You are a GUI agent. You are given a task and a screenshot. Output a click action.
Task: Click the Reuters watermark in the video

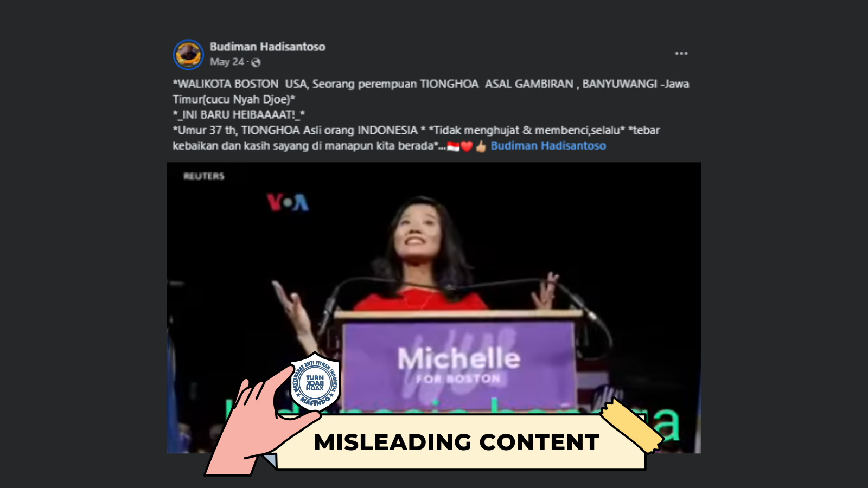(203, 176)
